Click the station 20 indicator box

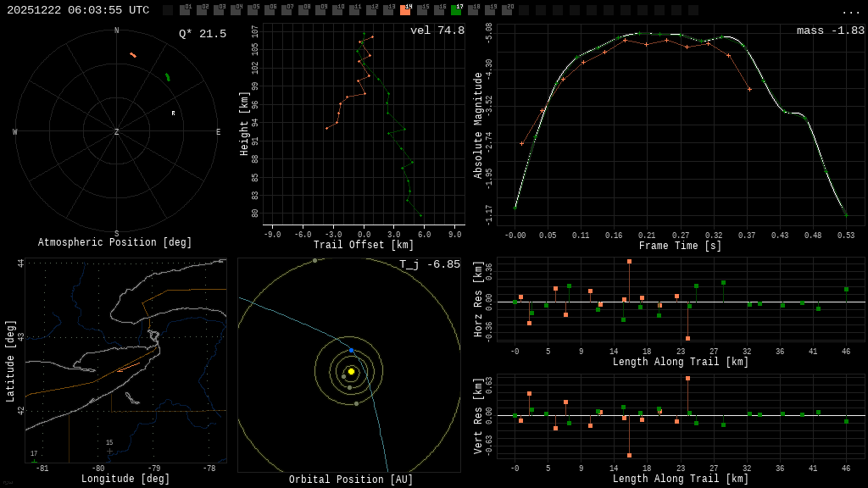[507, 10]
